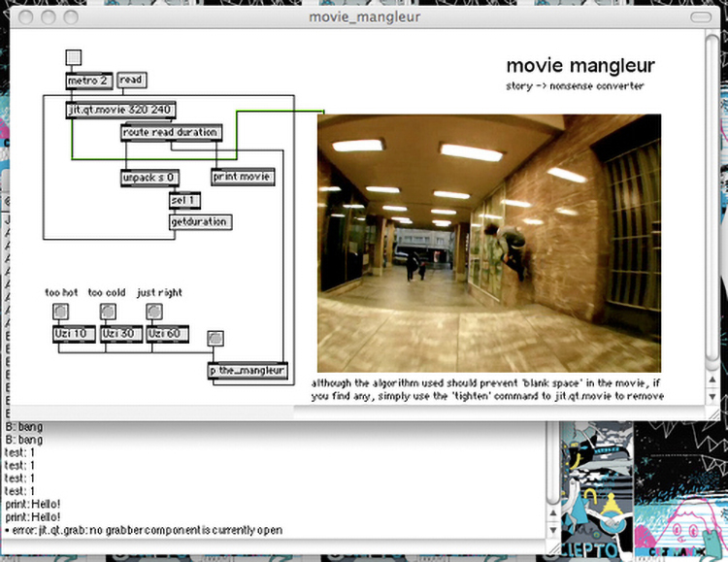Screen dimensions: 728x562
Task: Click the read message box
Action: coord(131,80)
